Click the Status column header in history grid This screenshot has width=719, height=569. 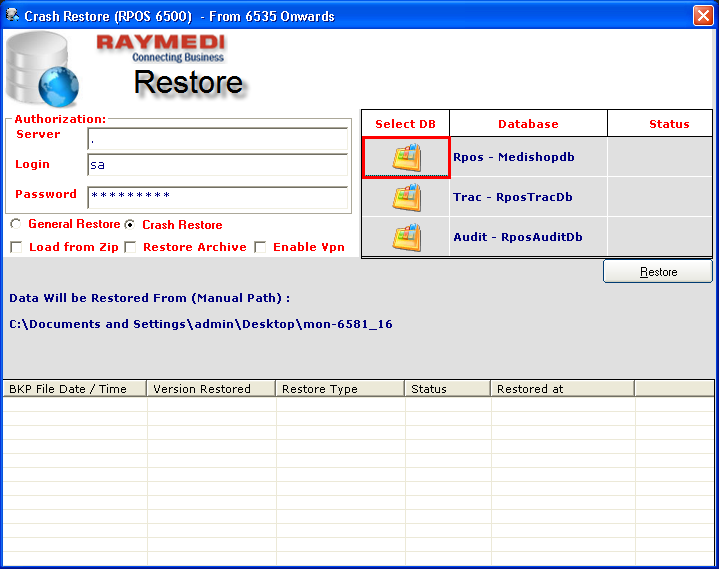click(448, 389)
